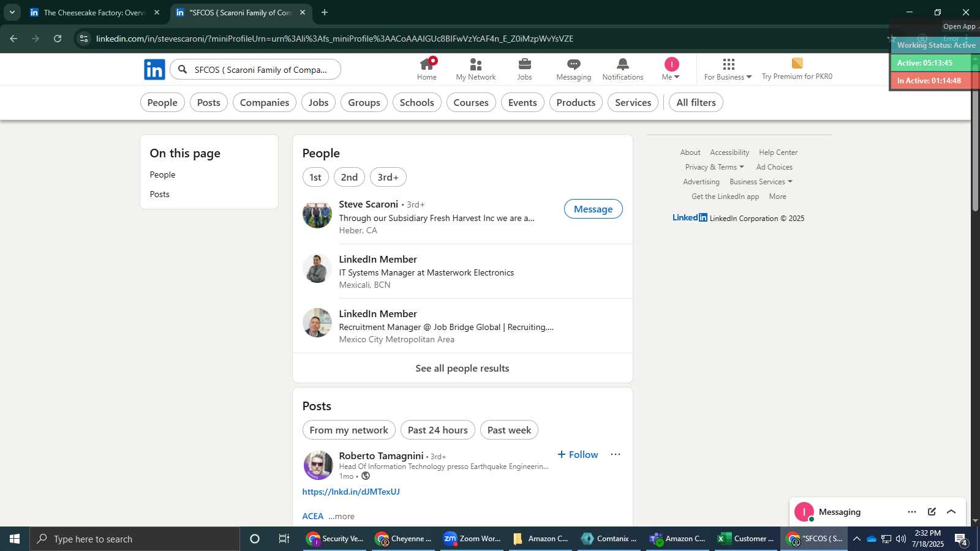Filter results by Schools
980x551 pixels.
tap(417, 102)
